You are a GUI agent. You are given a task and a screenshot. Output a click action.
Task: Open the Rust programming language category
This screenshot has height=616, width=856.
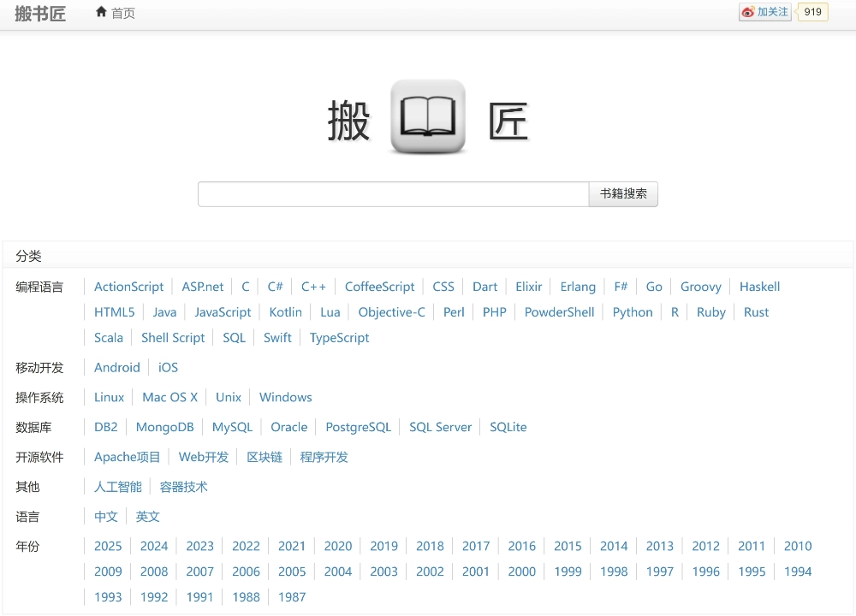tap(756, 311)
